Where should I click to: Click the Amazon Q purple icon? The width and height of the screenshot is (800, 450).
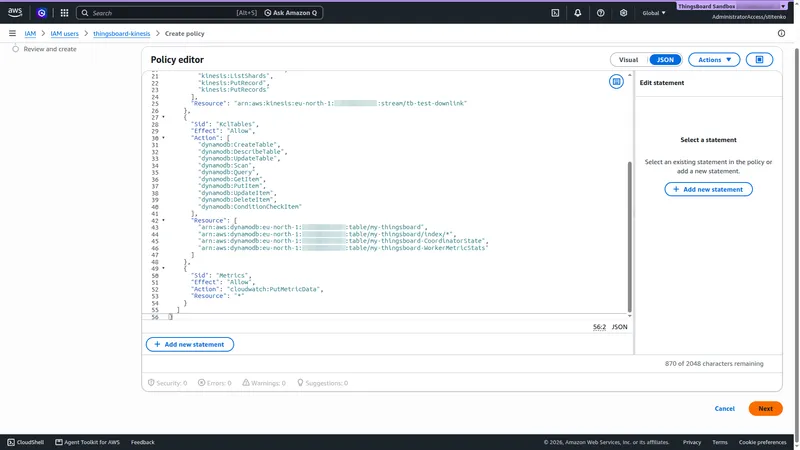click(x=42, y=13)
